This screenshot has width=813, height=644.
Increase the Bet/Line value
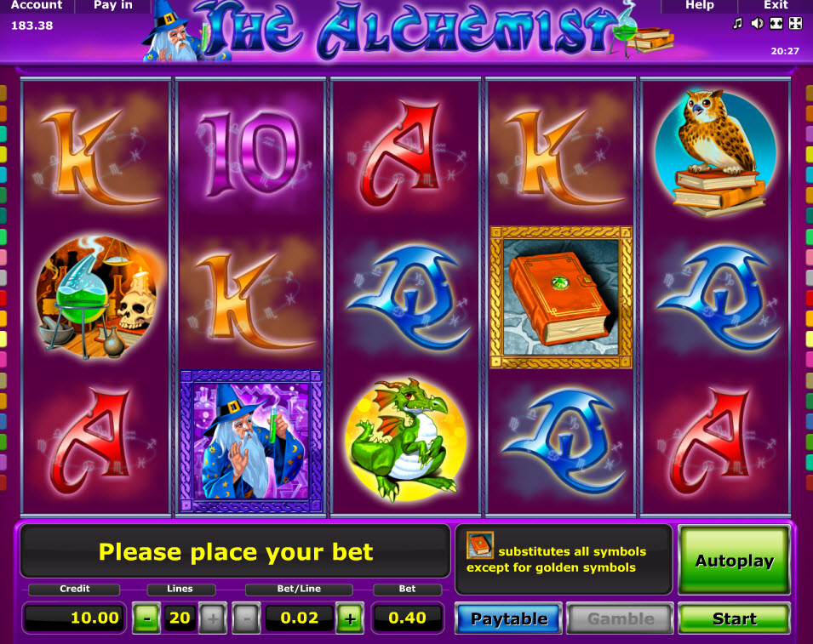coord(351,618)
